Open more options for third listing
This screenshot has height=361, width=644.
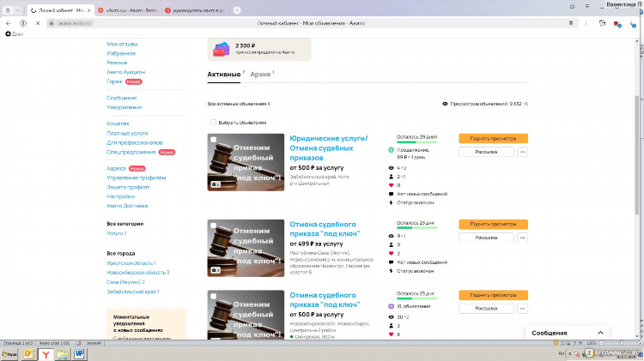point(522,309)
